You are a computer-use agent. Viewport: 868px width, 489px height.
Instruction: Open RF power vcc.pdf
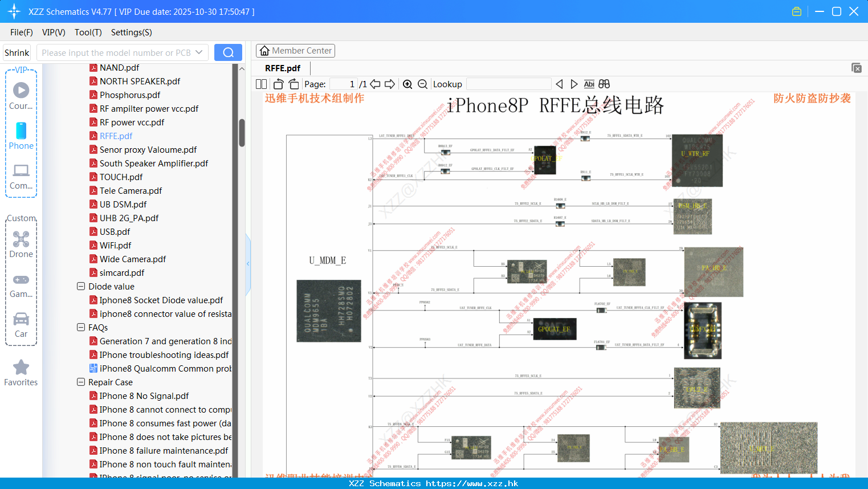[132, 122]
